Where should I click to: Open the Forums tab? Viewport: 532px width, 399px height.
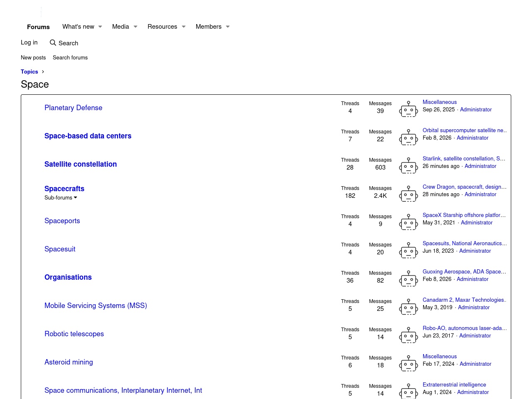pyautogui.click(x=38, y=27)
